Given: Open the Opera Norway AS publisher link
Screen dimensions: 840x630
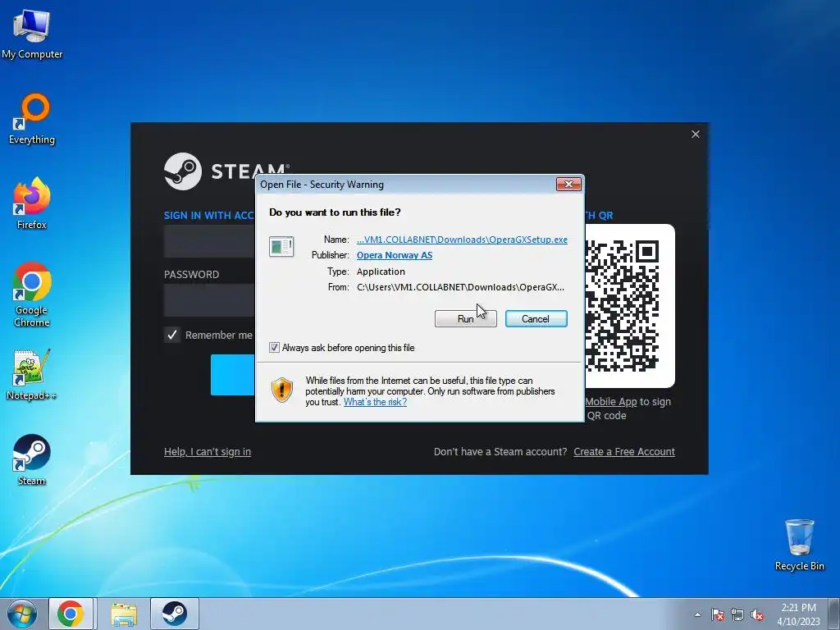Looking at the screenshot, I should click(x=395, y=255).
